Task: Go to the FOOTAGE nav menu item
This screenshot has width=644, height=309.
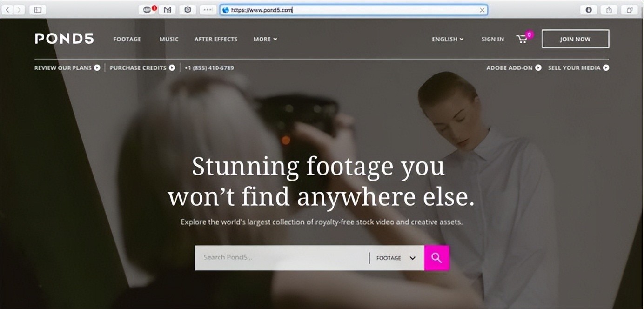Action: pos(127,39)
